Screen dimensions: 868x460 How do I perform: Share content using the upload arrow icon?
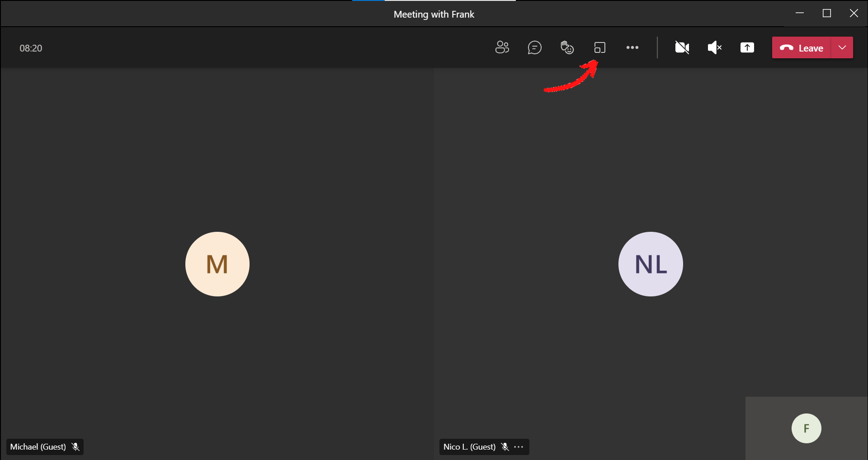click(x=747, y=47)
